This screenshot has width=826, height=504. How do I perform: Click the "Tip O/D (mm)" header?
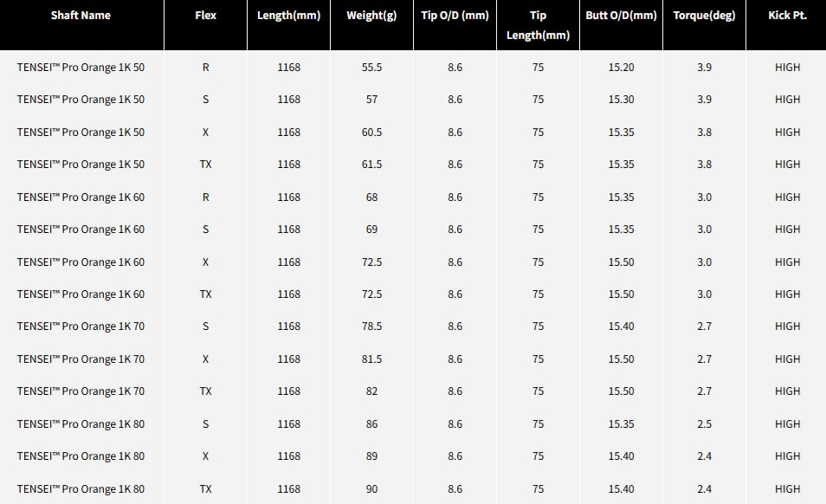coord(455,16)
